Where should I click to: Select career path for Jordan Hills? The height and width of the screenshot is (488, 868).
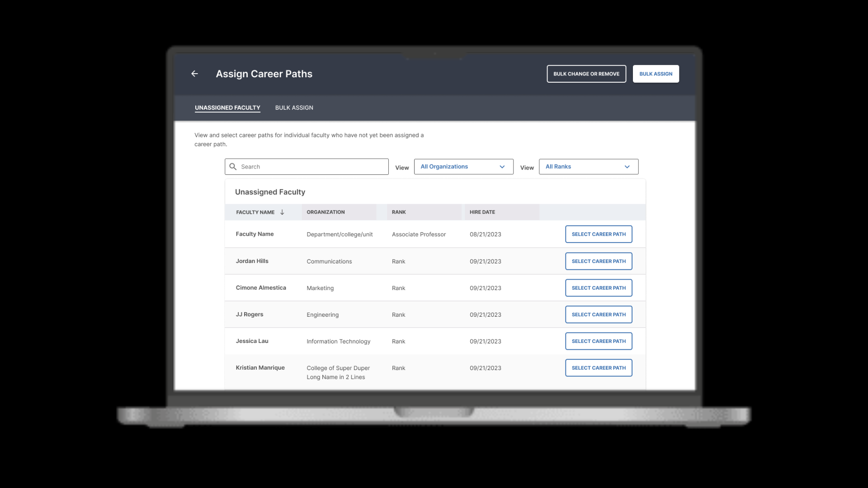(x=599, y=261)
